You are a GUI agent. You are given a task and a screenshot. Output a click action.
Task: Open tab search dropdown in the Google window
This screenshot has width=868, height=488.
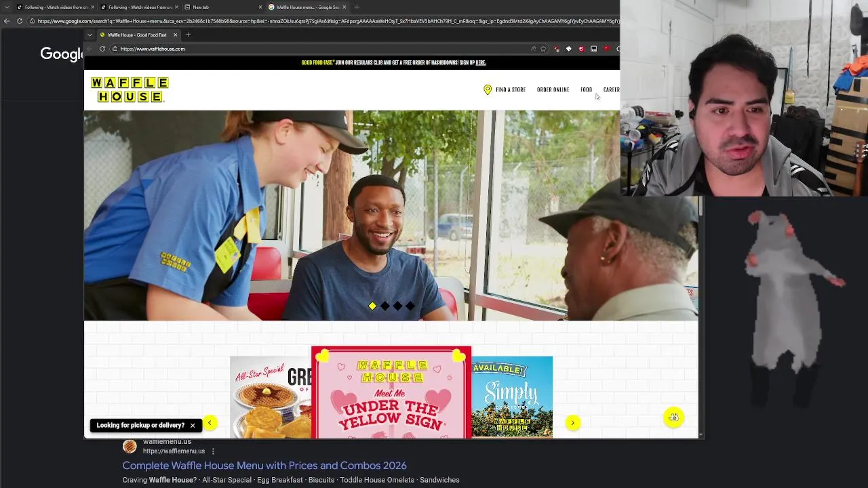pyautogui.click(x=7, y=7)
